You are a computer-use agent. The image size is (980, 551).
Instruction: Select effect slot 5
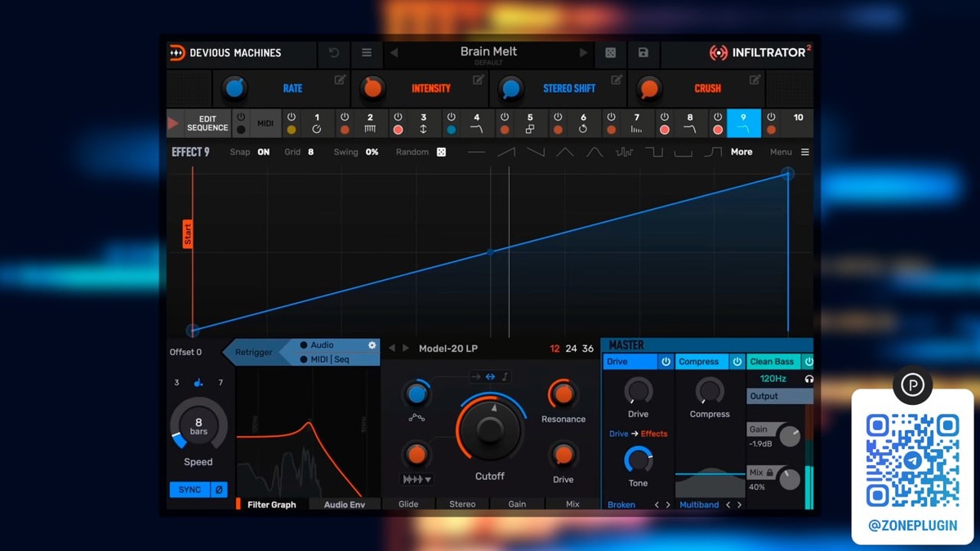(530, 123)
